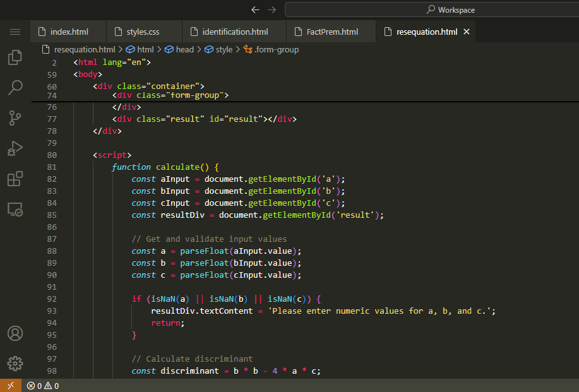
Task: Click the remote window status bar button
Action: point(10,386)
